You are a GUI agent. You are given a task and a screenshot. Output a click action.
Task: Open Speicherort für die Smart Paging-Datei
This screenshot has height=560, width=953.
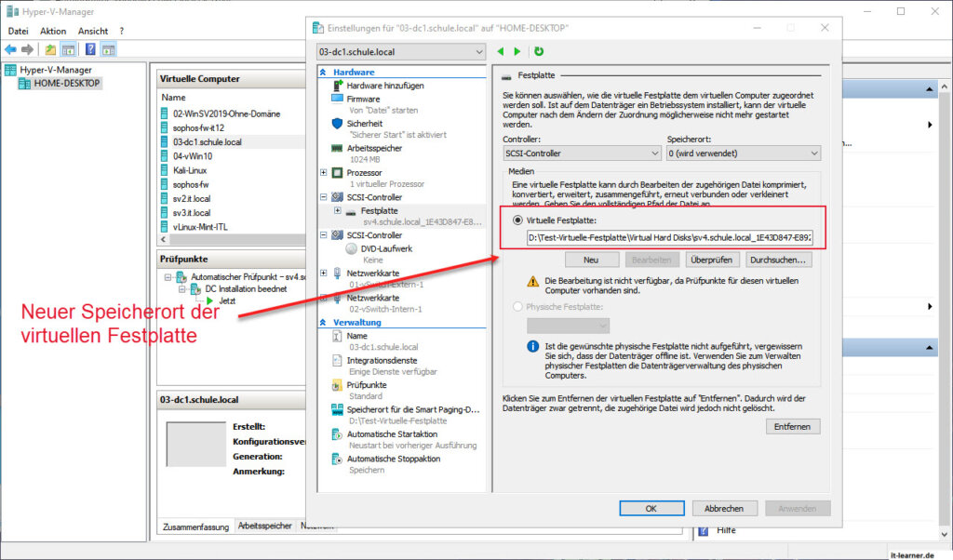pyautogui.click(x=412, y=410)
